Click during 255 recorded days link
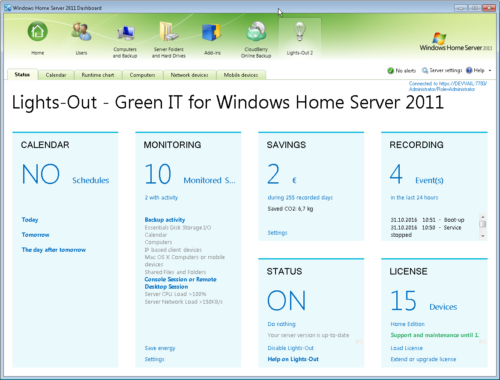Screen dimensions: 500x380 300,197
